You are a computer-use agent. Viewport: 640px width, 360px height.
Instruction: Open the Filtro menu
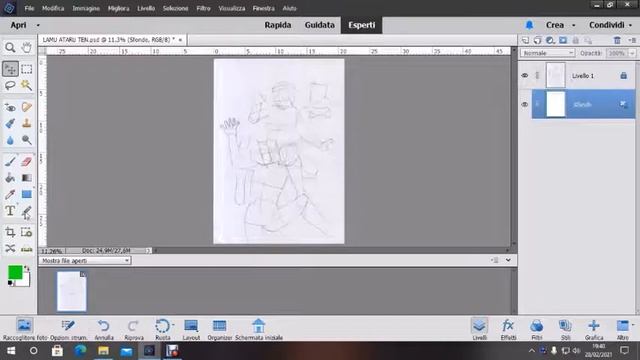click(x=203, y=8)
